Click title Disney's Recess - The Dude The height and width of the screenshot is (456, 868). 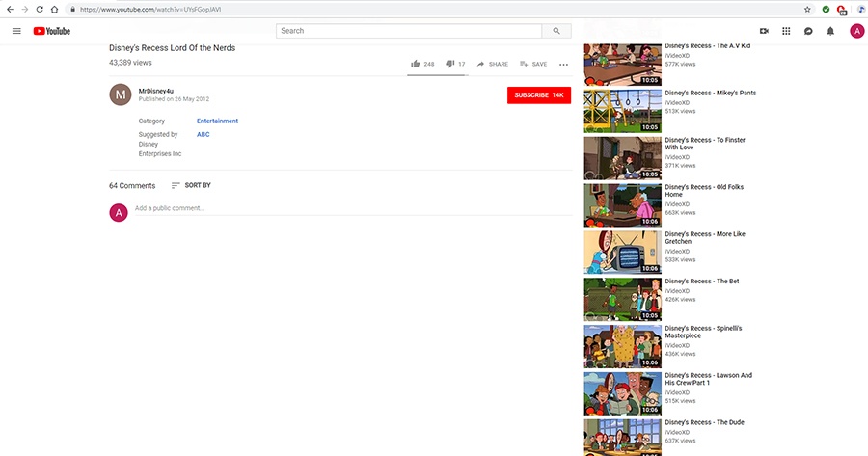pyautogui.click(x=704, y=422)
